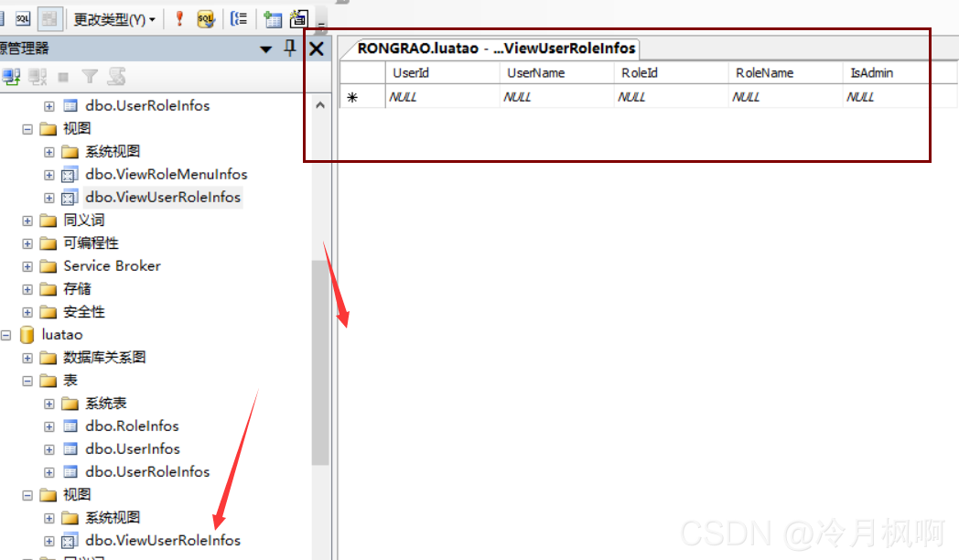This screenshot has height=560, width=959.
Task: Select the 可编程性 folder
Action: [x=92, y=243]
